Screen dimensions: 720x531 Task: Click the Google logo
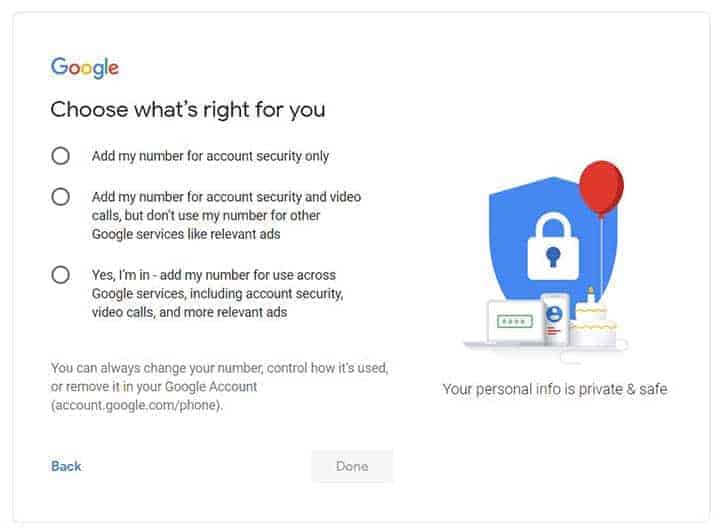click(x=85, y=68)
